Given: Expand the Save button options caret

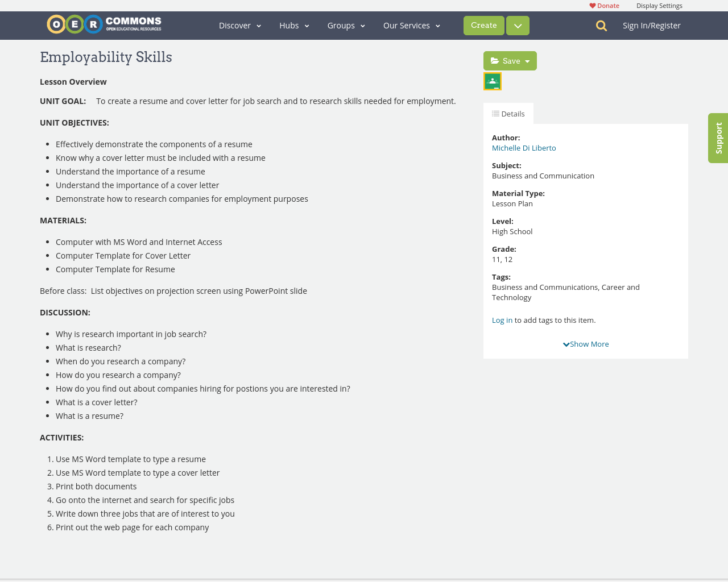Looking at the screenshot, I should tap(527, 60).
